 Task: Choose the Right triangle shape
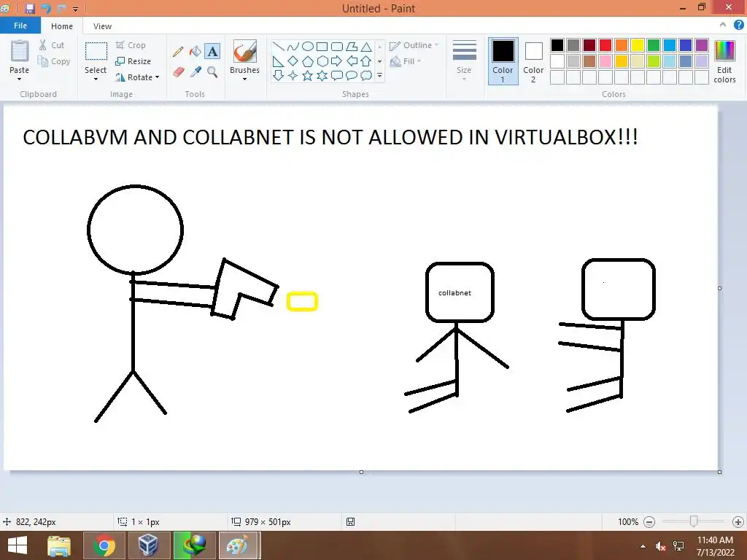(278, 61)
